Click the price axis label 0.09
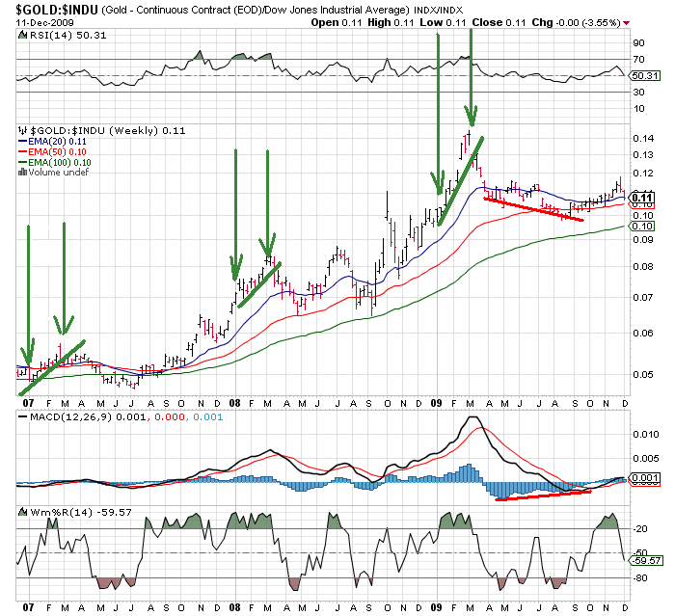675x616 pixels. pyautogui.click(x=643, y=239)
